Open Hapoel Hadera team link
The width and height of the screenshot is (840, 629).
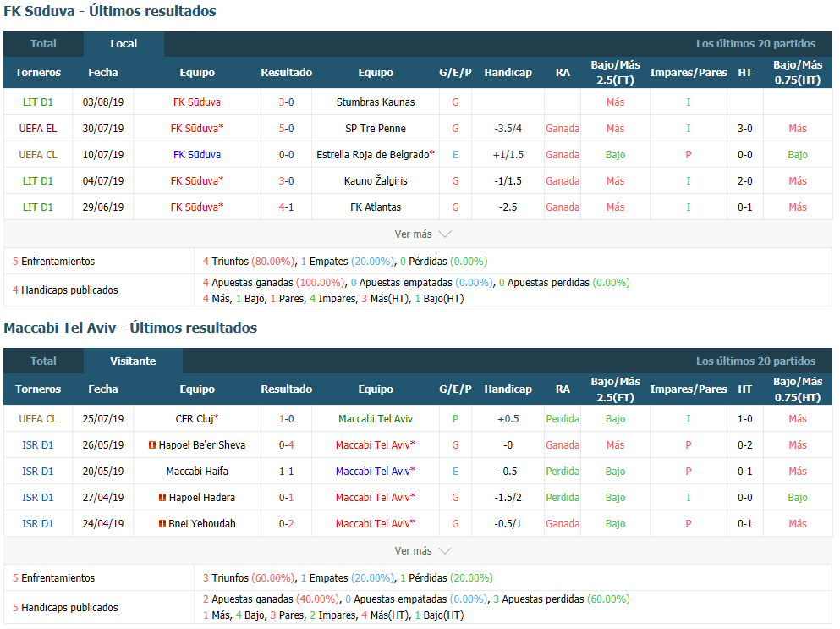(x=202, y=498)
